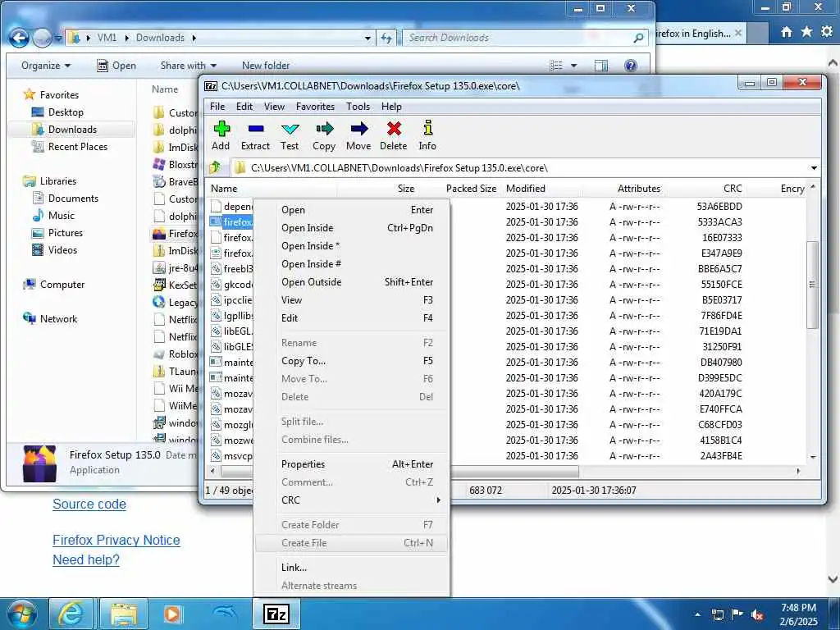Screen dimensions: 840x630
Task: Open browser Favorites star icon
Action: point(807,32)
